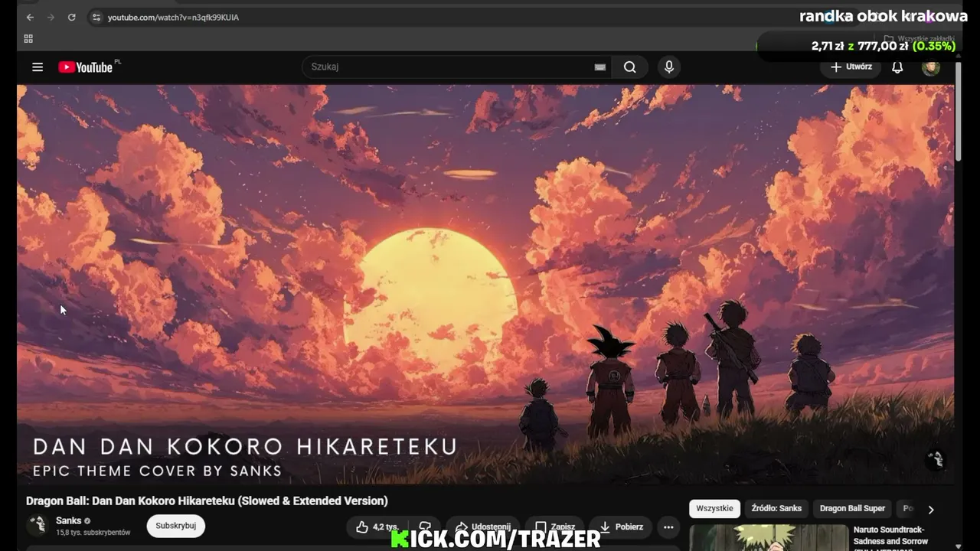Click Utwórz to create content
The image size is (980, 551).
click(851, 67)
